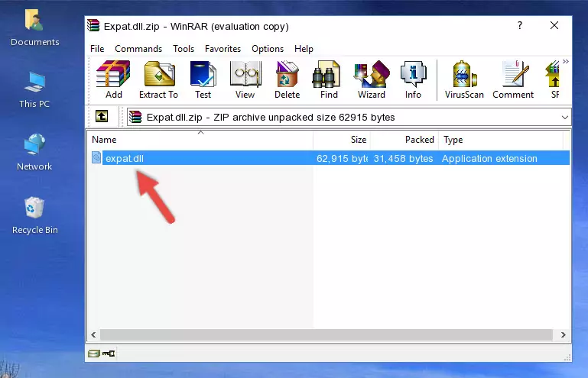Open the File menu
Screen dimensions: 588x378
(97, 49)
